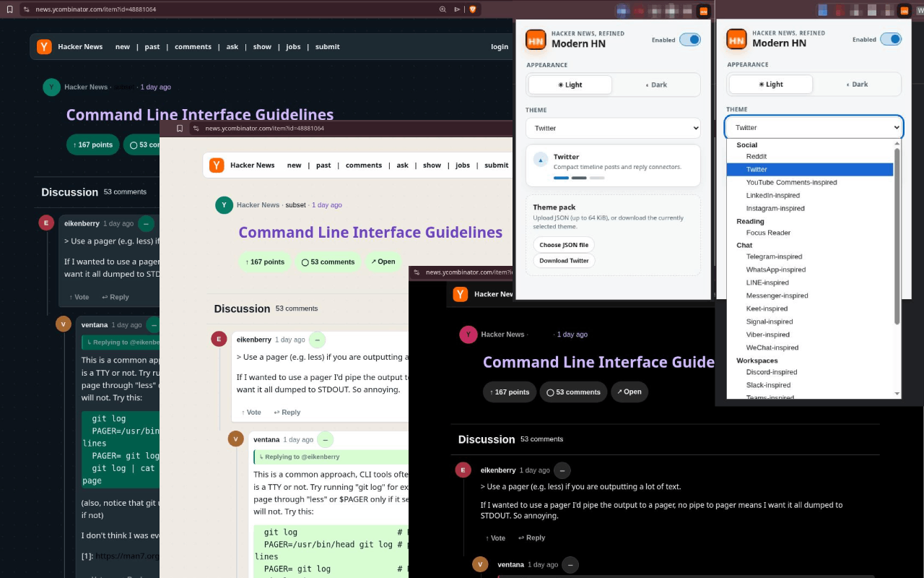Click the HN logo in left popup header
Screen dimensions: 924x578
pyautogui.click(x=536, y=40)
